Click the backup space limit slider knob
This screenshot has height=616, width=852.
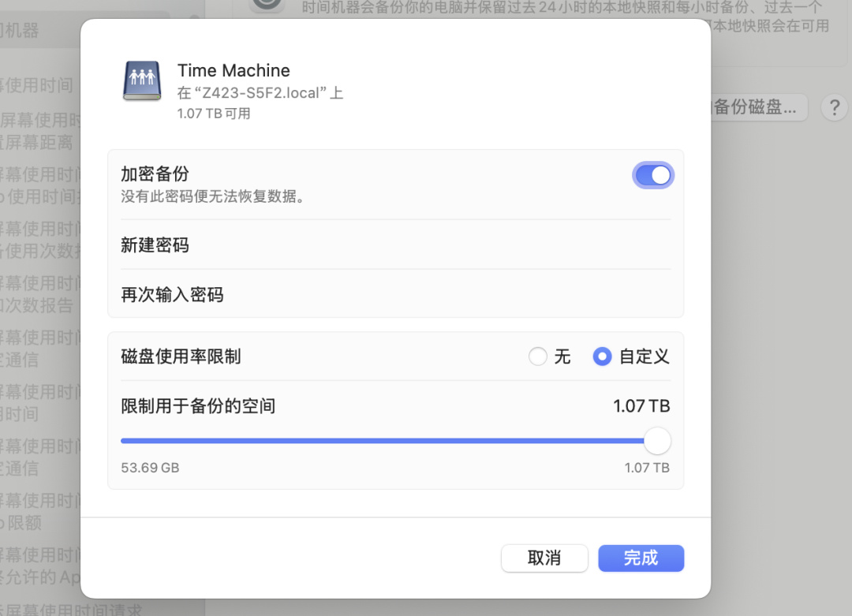(x=657, y=441)
